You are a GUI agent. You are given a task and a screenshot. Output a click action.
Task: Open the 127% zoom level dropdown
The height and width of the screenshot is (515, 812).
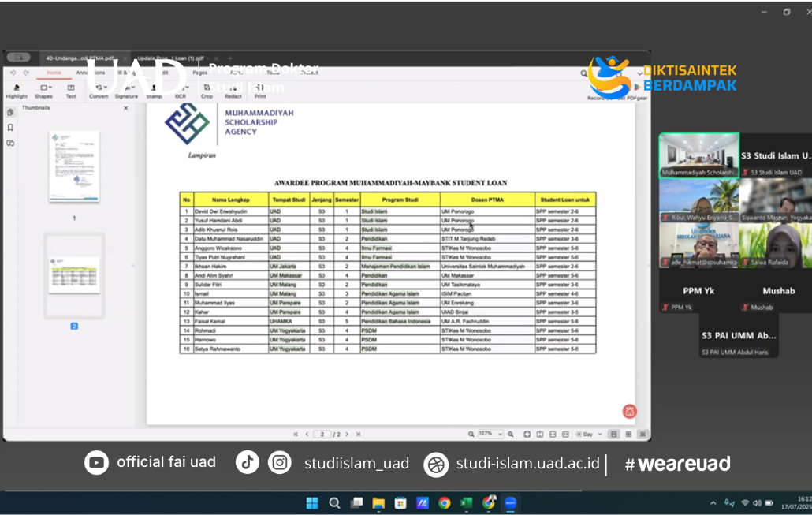pyautogui.click(x=490, y=434)
